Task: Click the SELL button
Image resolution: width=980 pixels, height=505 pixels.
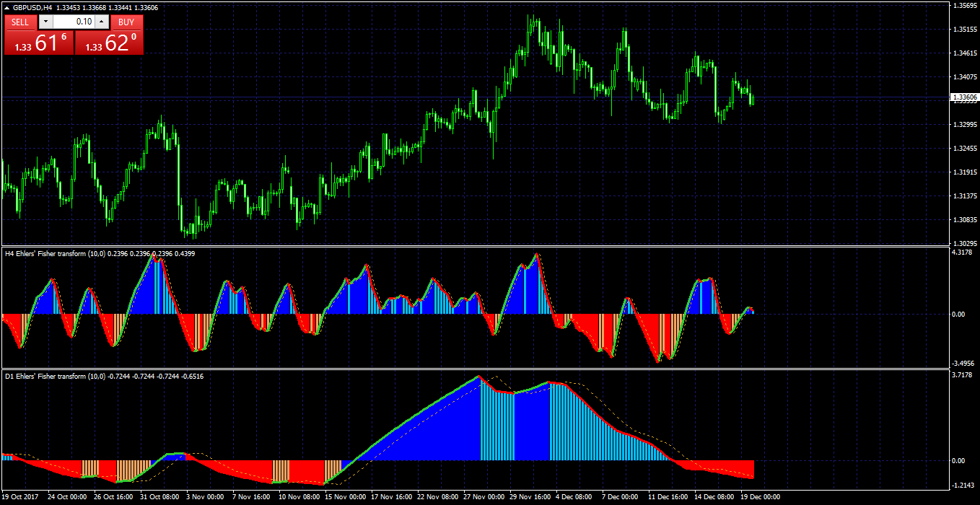Action: pos(20,22)
